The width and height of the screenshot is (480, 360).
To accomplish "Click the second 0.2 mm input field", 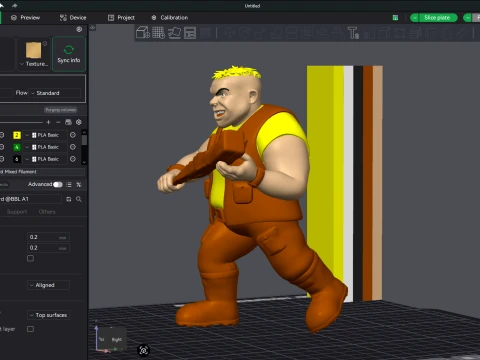I will pos(48,248).
